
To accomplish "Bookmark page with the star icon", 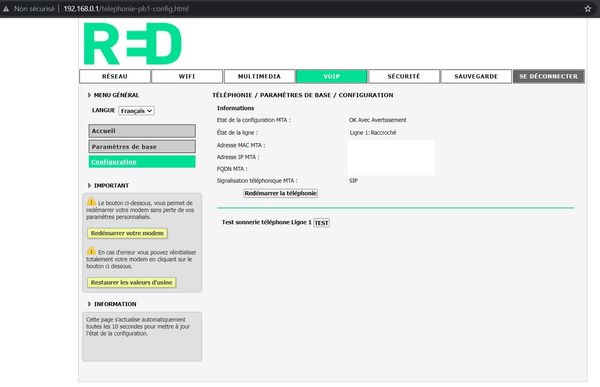I will pos(588,8).
